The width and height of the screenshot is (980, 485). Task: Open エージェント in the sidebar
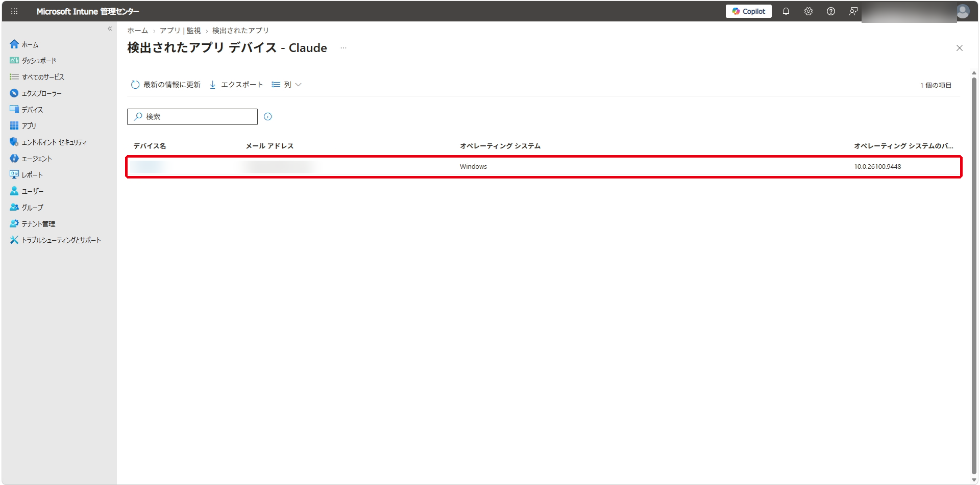(31, 159)
